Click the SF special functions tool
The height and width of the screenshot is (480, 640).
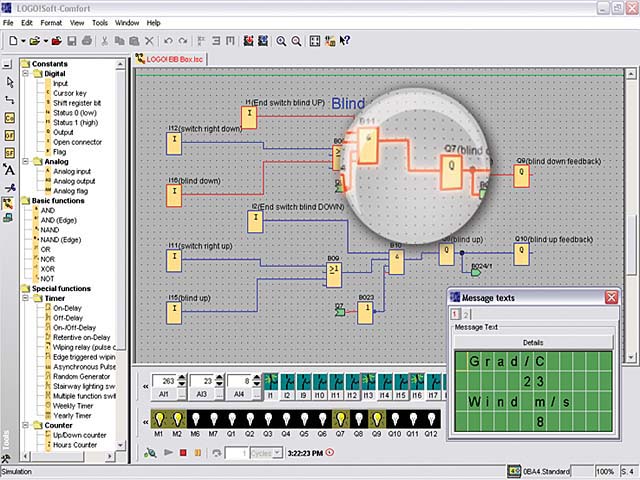coord(9,152)
